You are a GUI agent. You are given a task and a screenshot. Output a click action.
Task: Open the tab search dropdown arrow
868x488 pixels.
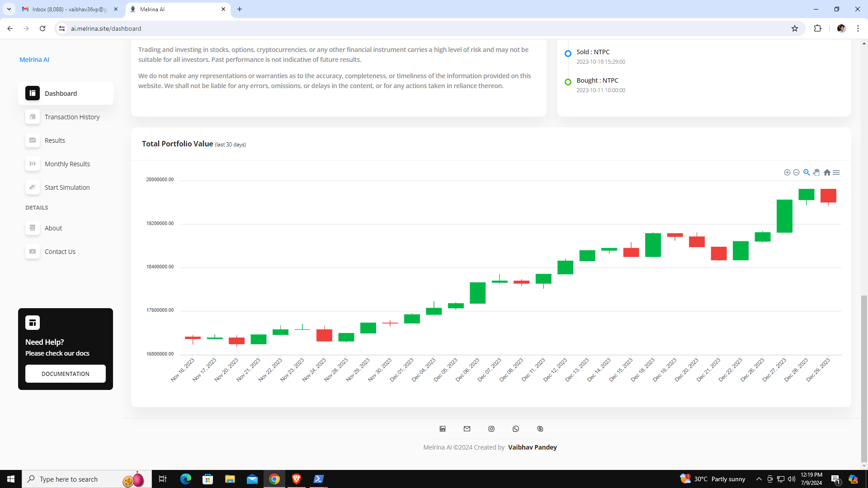click(9, 9)
